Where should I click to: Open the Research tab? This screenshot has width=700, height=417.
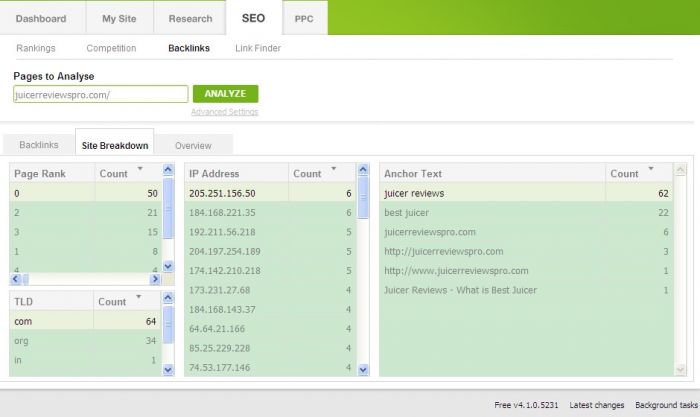click(x=190, y=19)
